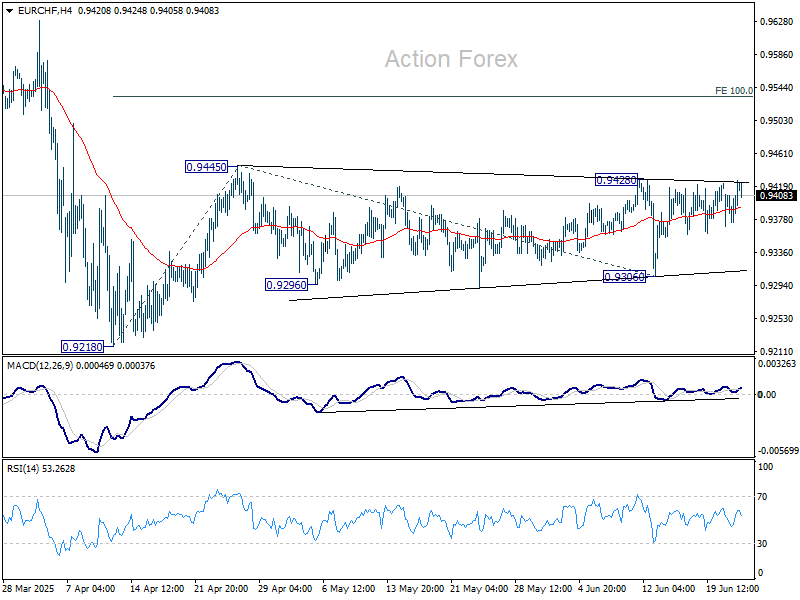Click the RSI(14) 53.2628 indicator label

[x=41, y=468]
